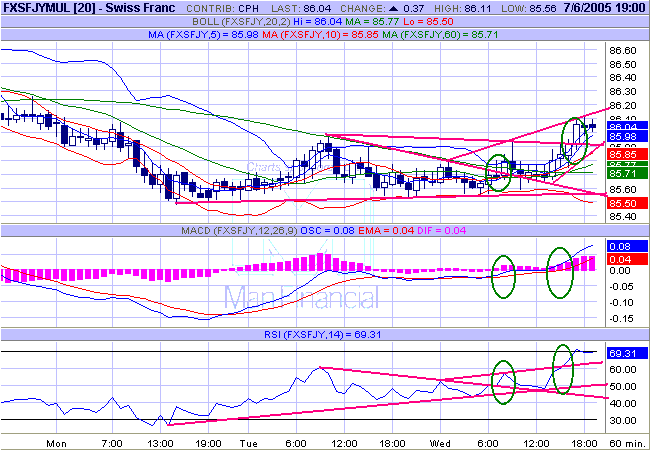Click the 19:00 time axis label
The image size is (650, 450).
(x=208, y=444)
